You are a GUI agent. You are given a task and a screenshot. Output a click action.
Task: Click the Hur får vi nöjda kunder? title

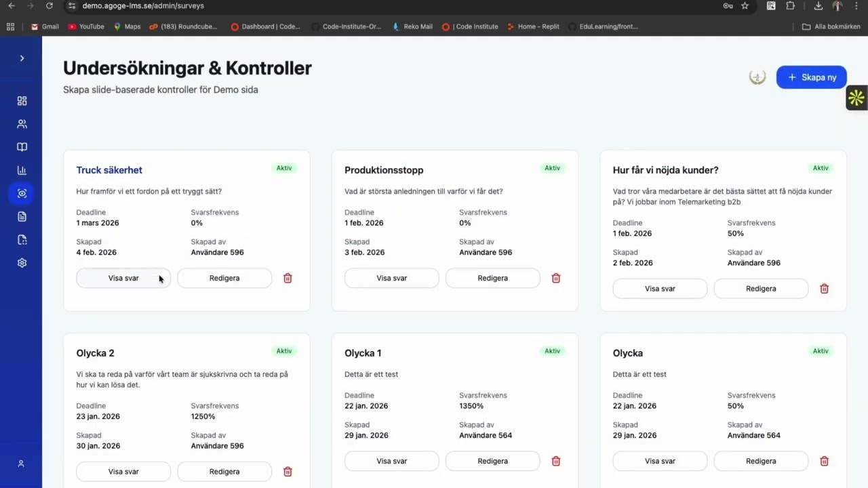pyautogui.click(x=666, y=170)
